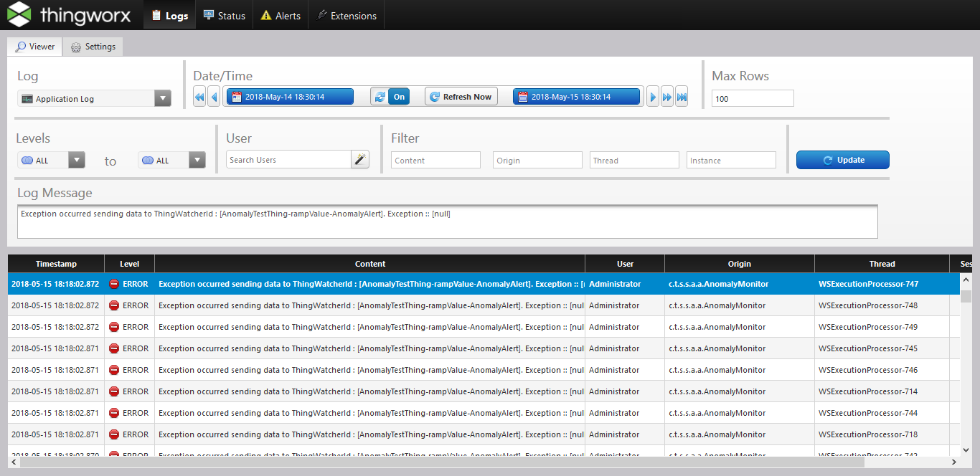Switch to the Settings tab

[x=93, y=47]
